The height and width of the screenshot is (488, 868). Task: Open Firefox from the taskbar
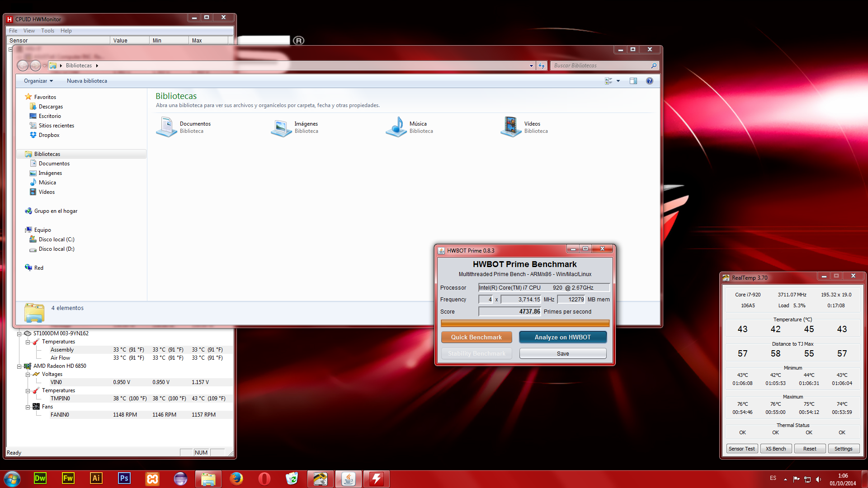coord(236,479)
